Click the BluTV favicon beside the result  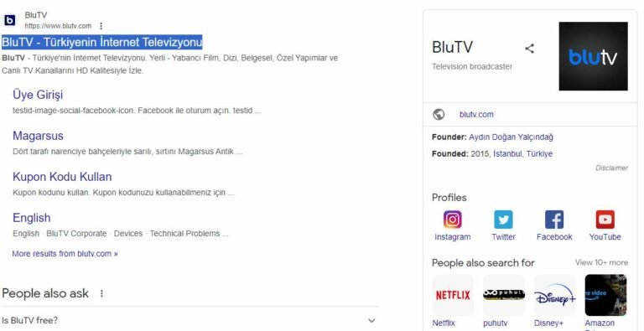[x=9, y=20]
